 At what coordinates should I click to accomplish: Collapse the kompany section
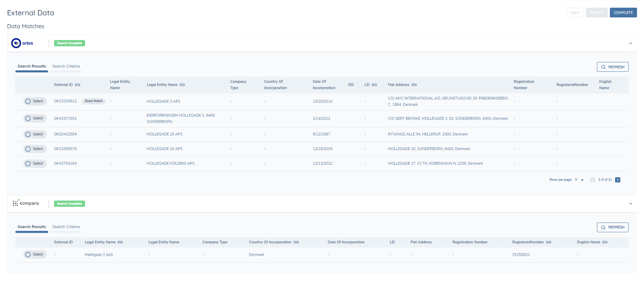tap(630, 204)
